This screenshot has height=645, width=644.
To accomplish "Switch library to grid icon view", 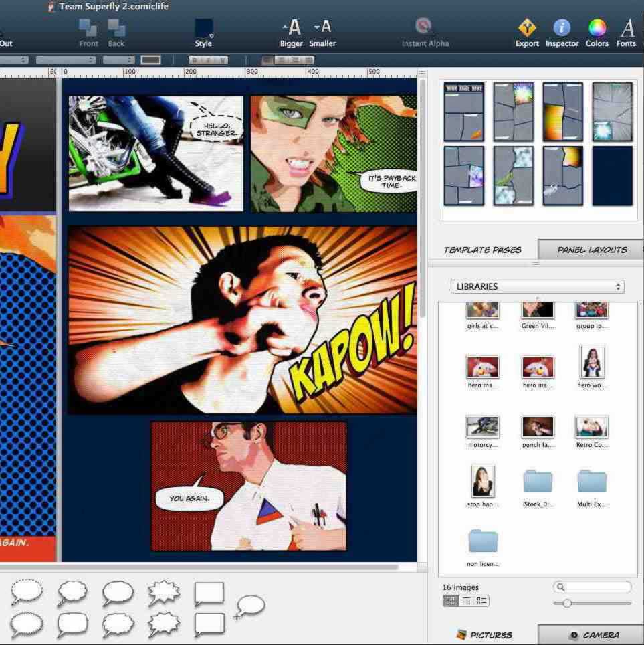I will click(x=451, y=602).
